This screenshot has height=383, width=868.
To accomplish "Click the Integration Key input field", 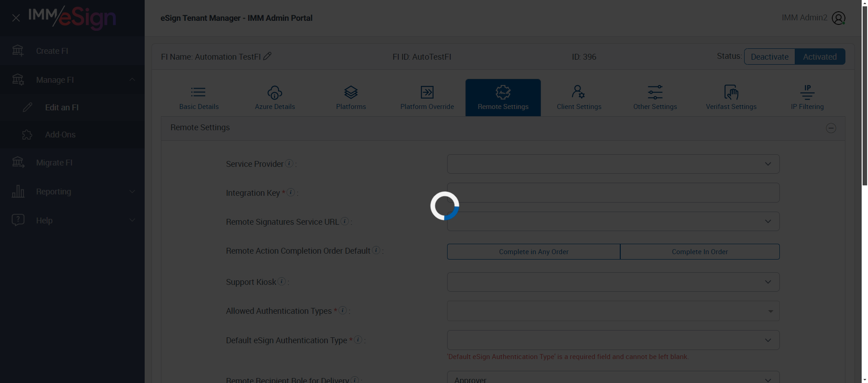I will tap(613, 193).
